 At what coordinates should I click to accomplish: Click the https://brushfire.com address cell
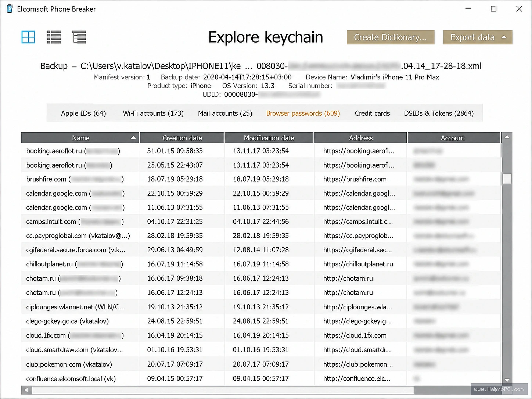(355, 179)
